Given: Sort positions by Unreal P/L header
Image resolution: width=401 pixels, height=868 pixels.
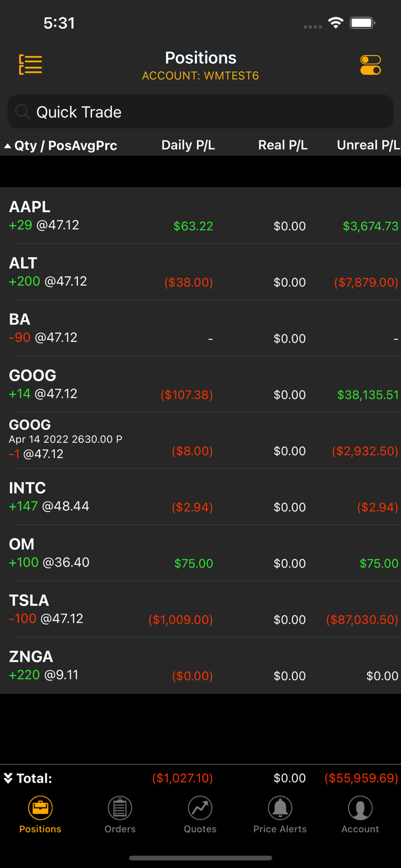Looking at the screenshot, I should 368,145.
